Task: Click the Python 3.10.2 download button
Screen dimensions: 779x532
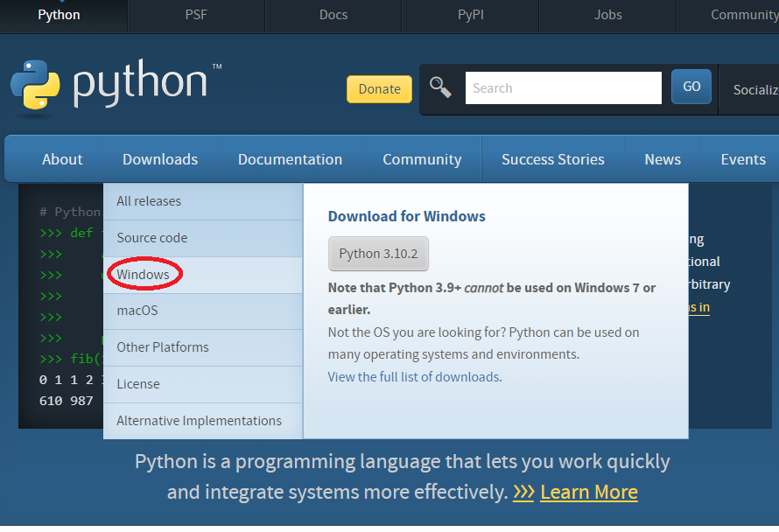Action: tap(378, 254)
